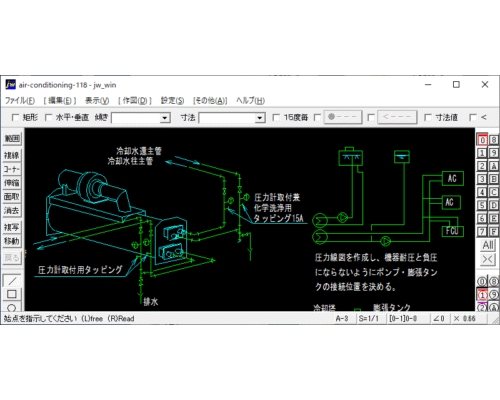
Task: Enable the '<' checkbox
Action: click(473, 117)
